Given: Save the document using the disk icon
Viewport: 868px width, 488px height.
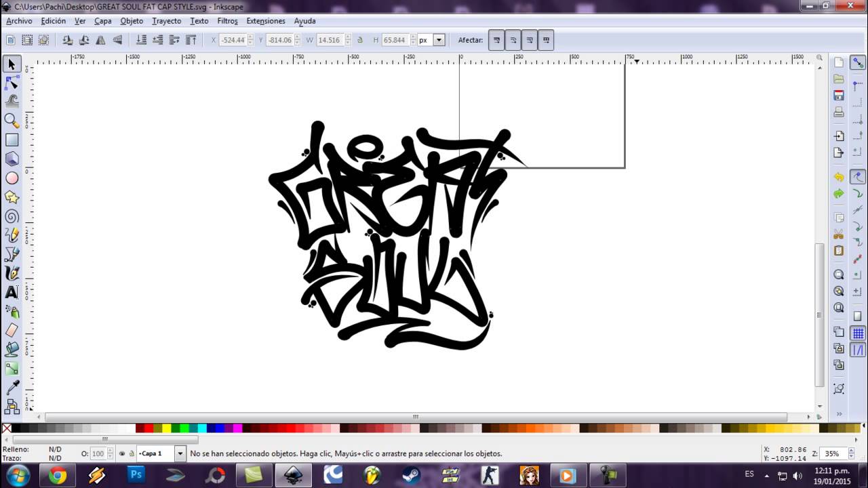Looking at the screenshot, I should pyautogui.click(x=839, y=95).
